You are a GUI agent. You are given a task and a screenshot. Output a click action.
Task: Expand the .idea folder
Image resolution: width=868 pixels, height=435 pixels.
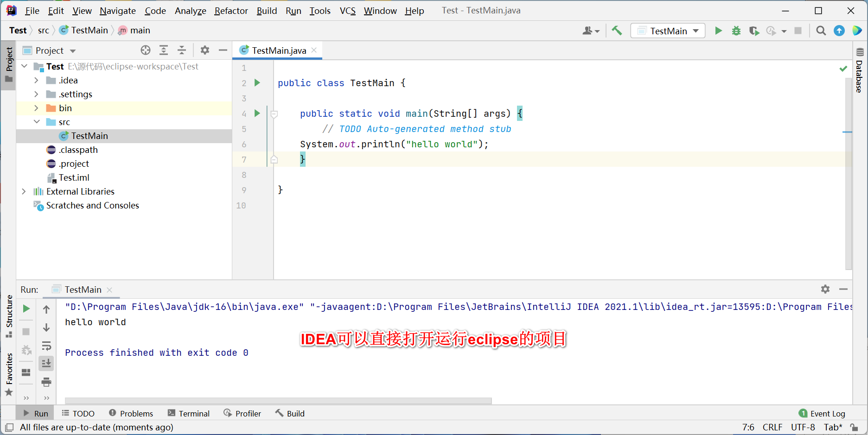coord(36,80)
